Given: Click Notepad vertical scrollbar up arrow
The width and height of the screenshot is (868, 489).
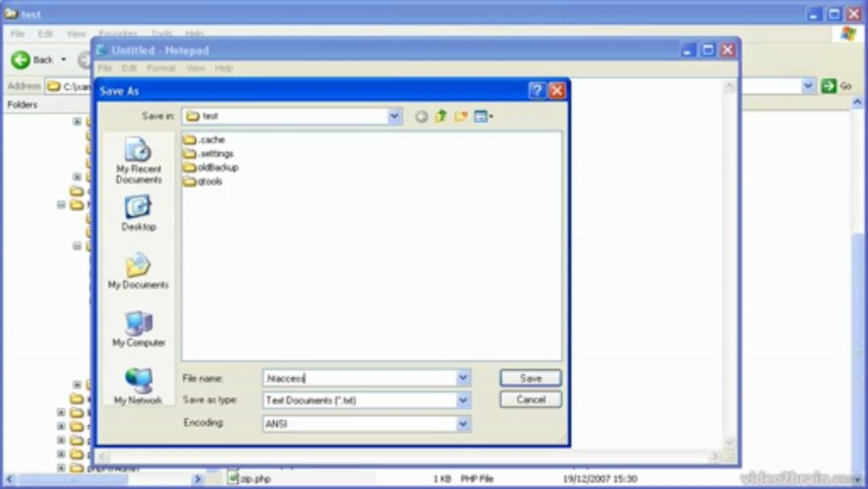Looking at the screenshot, I should pos(730,87).
